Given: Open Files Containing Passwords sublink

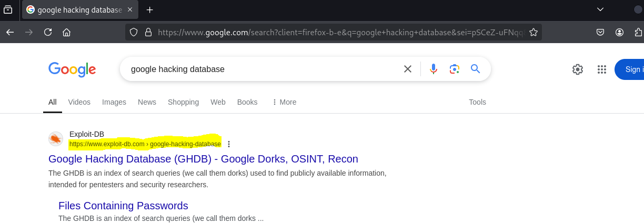Looking at the screenshot, I should coord(123,206).
